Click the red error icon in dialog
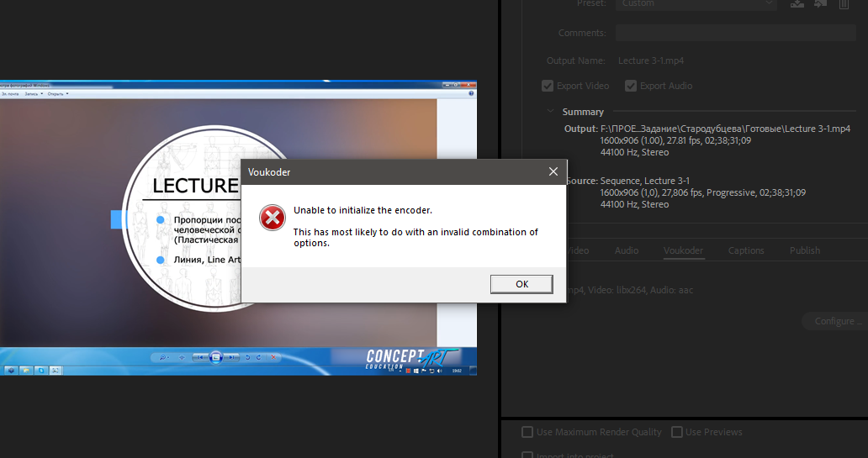Viewport: 868px width, 458px height. [x=272, y=218]
